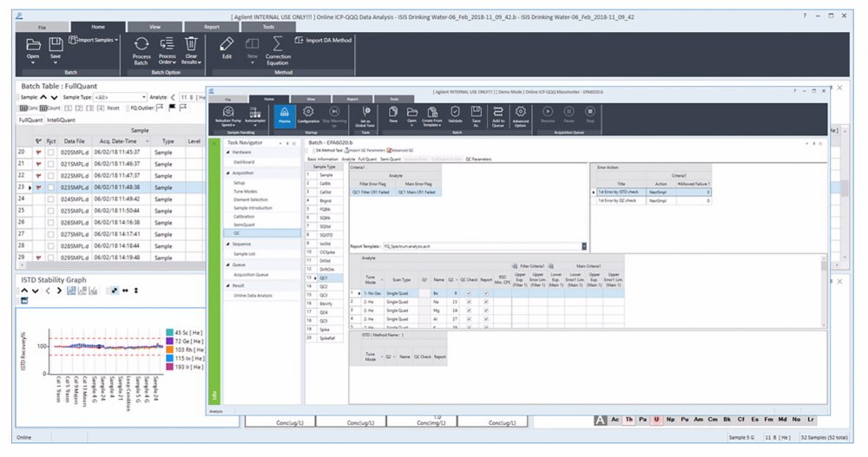Click 193 Ir [He] legend color swatch

pos(169,367)
